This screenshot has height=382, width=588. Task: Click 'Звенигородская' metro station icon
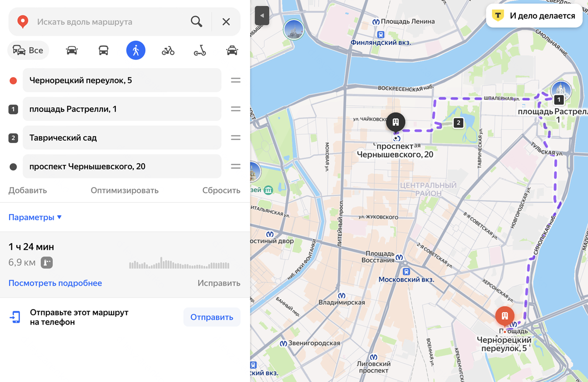283,343
